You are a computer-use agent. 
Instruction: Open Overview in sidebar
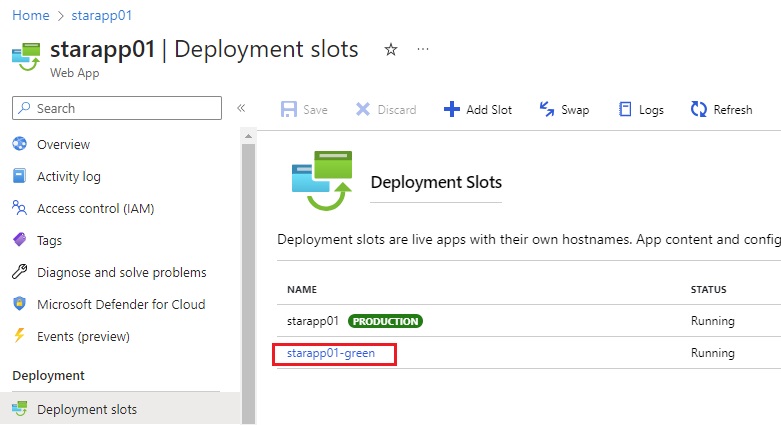[63, 144]
